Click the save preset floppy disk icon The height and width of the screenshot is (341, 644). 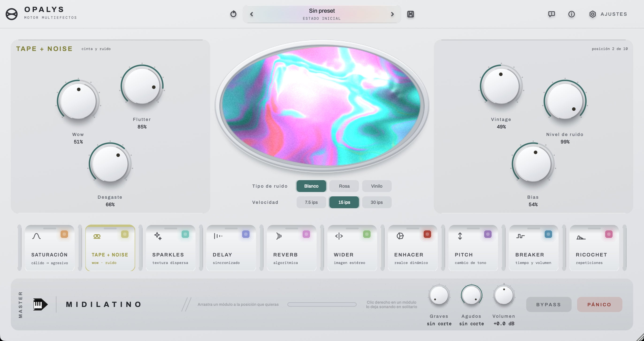[x=410, y=14]
